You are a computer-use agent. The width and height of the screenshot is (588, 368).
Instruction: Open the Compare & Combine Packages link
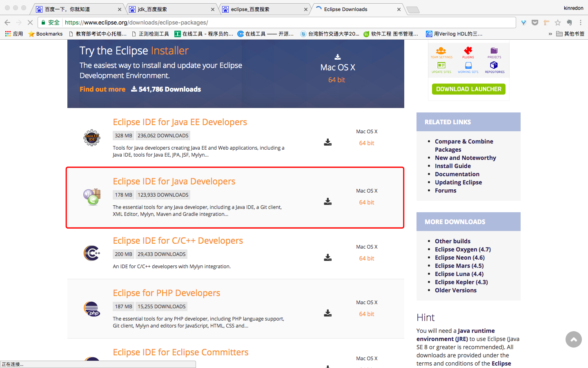[x=464, y=146]
